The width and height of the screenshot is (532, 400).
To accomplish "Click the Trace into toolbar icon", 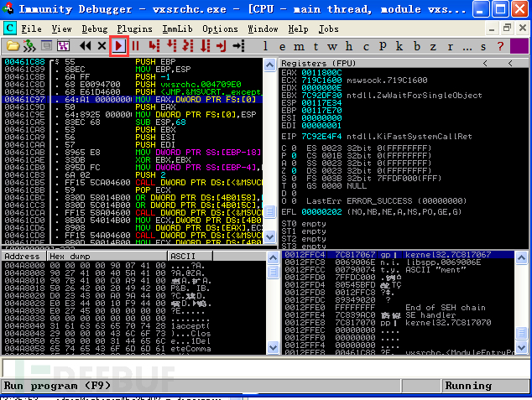I will click(188, 46).
